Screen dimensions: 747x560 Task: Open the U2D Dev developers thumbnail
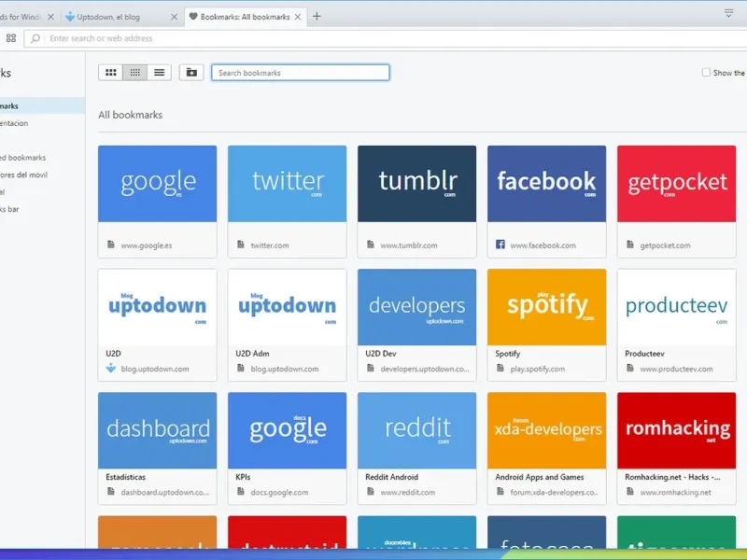click(416, 307)
